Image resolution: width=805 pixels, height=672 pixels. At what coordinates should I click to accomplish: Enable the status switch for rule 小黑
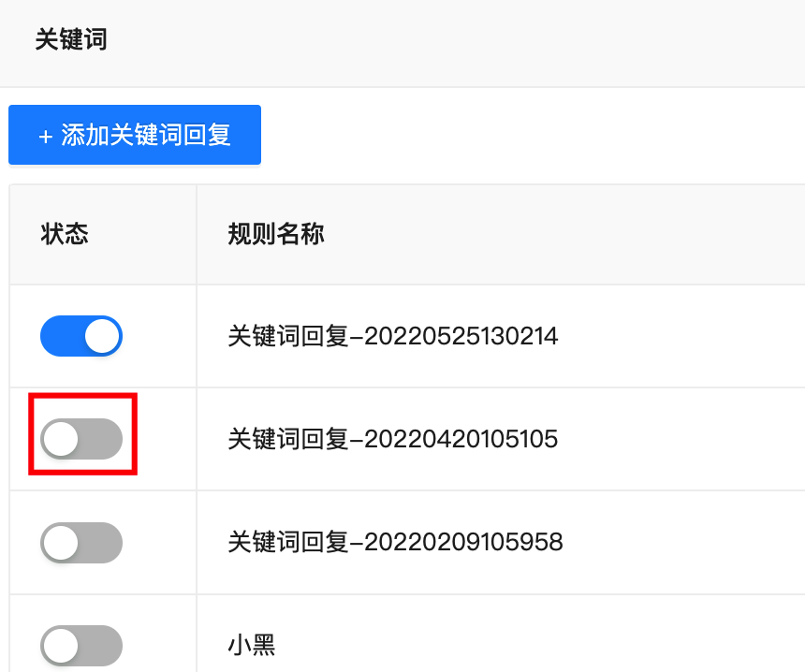(x=81, y=646)
